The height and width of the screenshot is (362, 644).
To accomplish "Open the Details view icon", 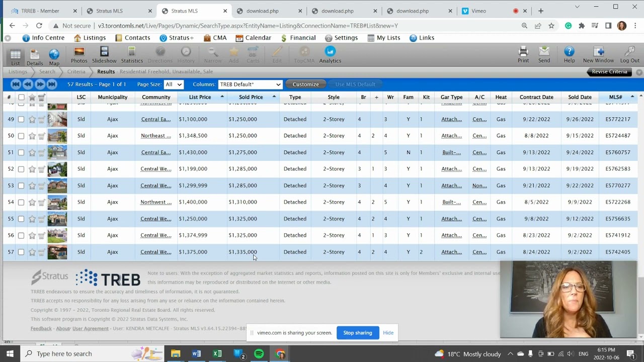I will (x=35, y=56).
